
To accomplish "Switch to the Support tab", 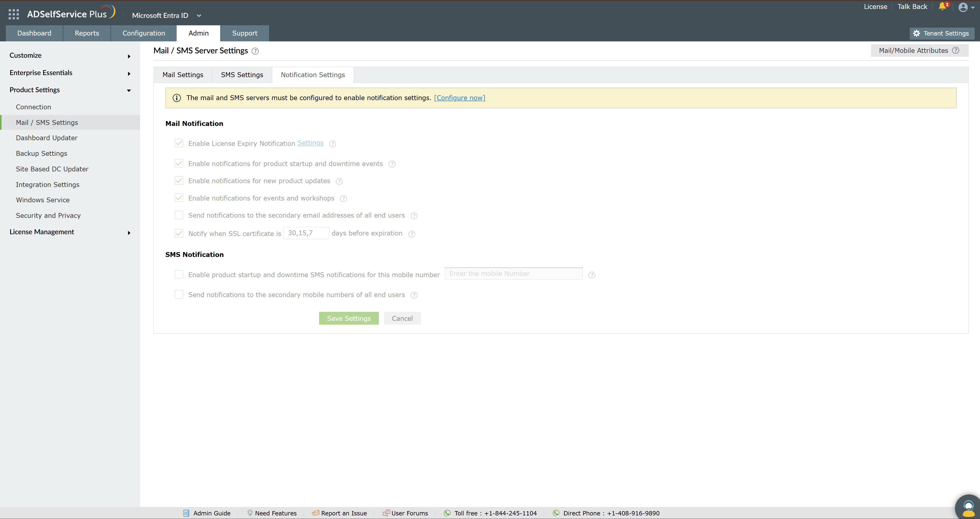I will (245, 33).
